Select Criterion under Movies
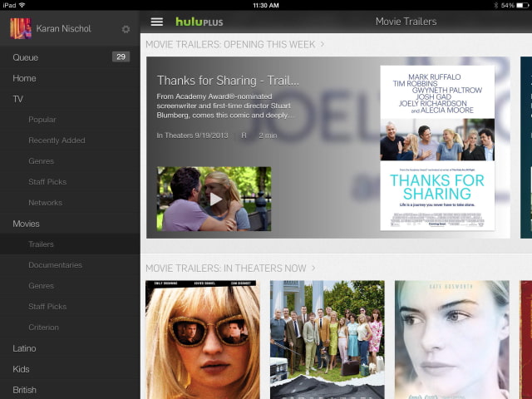Screen dimensions: 532x399 (43, 328)
